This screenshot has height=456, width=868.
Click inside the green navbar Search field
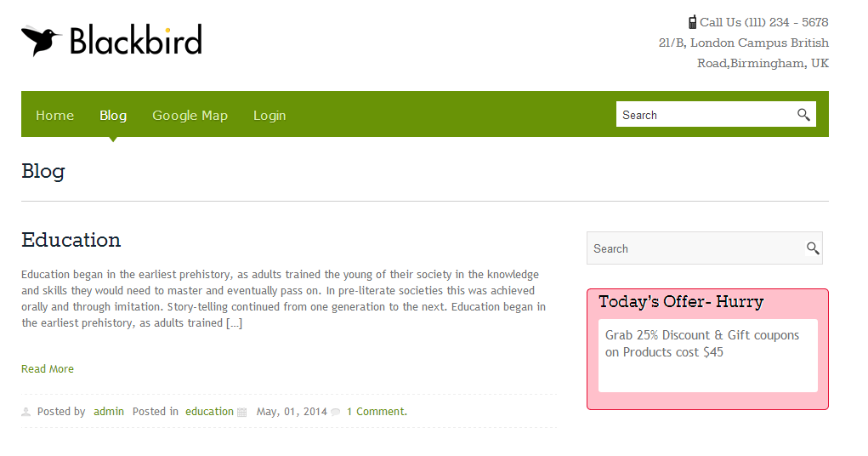click(x=706, y=114)
